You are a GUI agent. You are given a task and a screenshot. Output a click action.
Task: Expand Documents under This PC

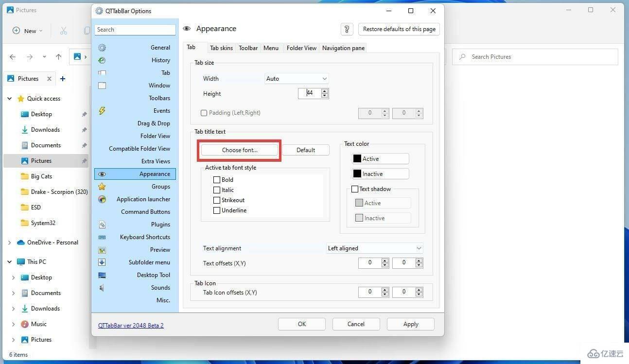(x=14, y=293)
